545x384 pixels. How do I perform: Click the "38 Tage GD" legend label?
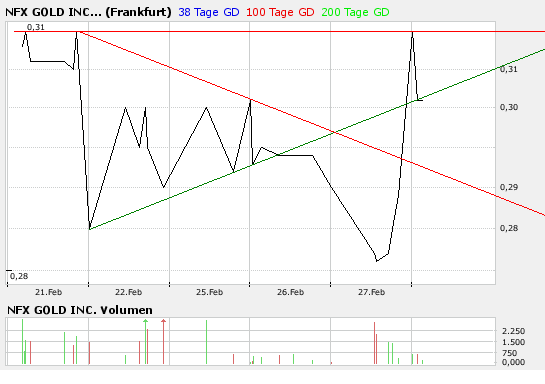point(209,13)
